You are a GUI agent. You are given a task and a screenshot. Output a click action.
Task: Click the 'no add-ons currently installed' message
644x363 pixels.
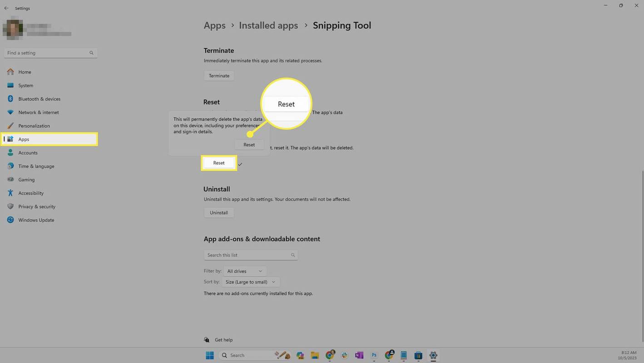coord(258,294)
